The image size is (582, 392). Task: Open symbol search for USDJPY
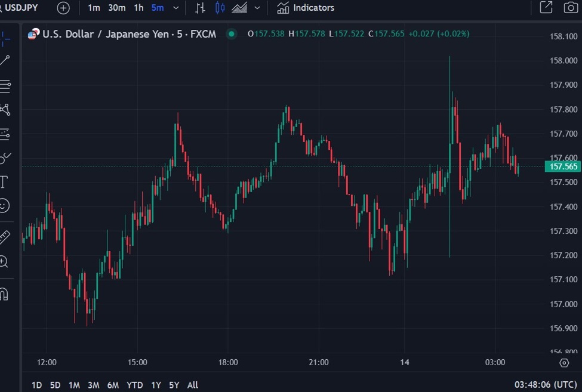[23, 8]
